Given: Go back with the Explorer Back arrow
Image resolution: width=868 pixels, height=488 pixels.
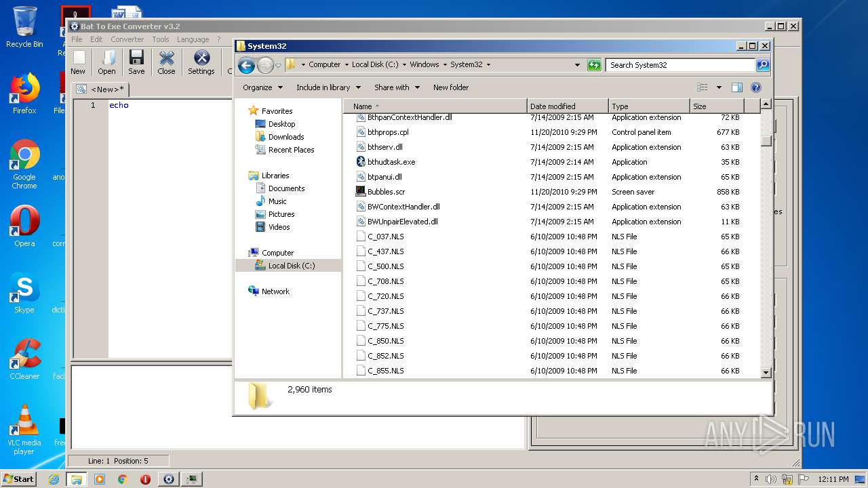Looking at the screenshot, I should [x=246, y=65].
